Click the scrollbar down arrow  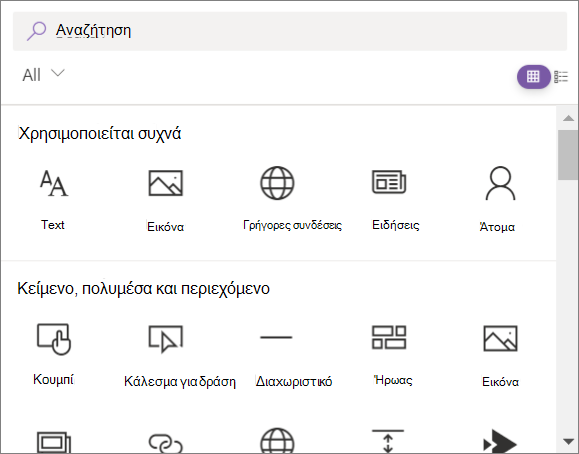(568, 441)
